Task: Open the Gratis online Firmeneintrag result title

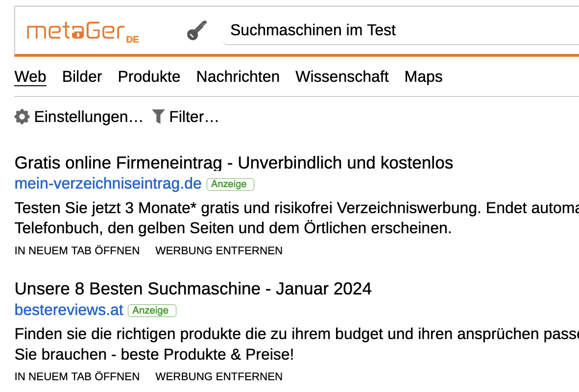Action: (234, 163)
